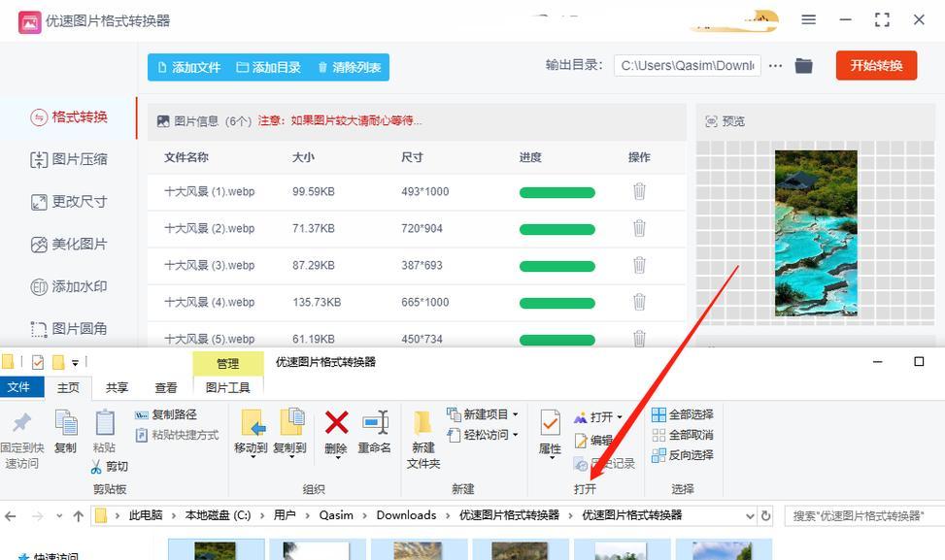Click the 添加目录 button
The image size is (945, 560).
click(269, 67)
